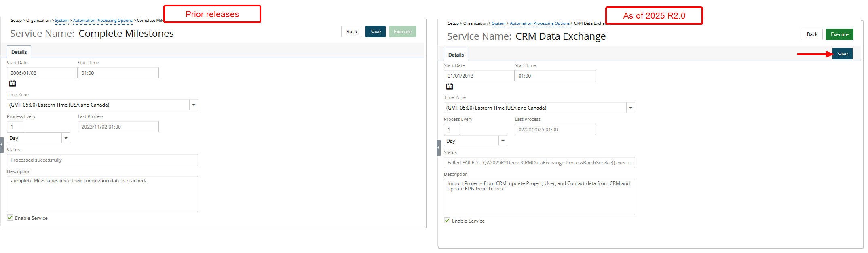Select Details tab in Complete Milestones

point(19,52)
